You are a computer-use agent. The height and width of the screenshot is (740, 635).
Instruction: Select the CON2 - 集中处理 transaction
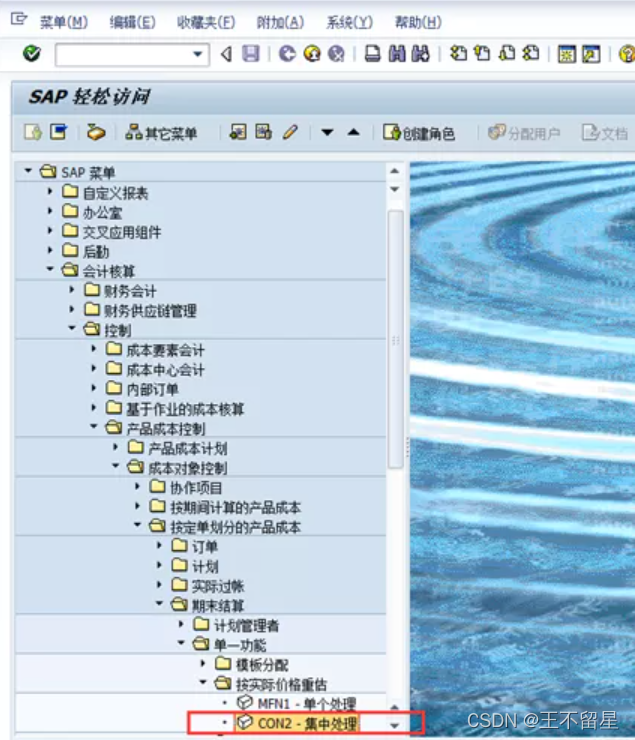coord(307,723)
